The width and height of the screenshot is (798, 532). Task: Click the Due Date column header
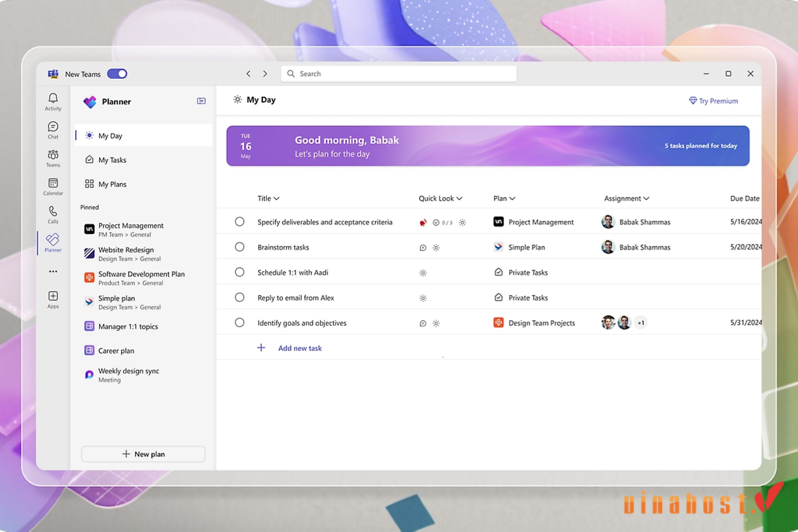pos(745,198)
